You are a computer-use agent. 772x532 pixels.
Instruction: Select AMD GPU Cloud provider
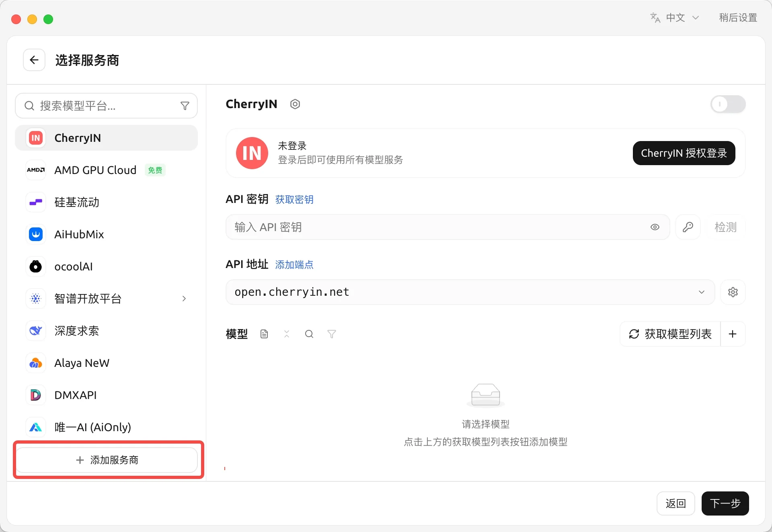tap(107, 170)
